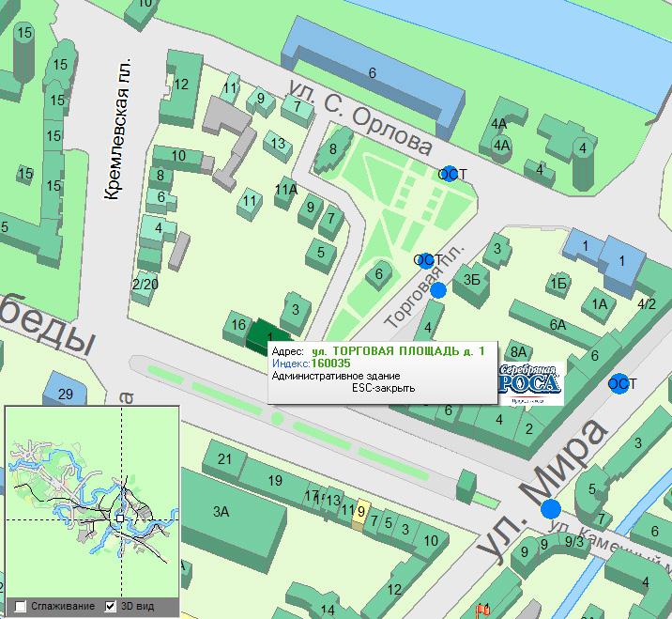Click the bus stop marker on ул. Мира
Screen dimensions: 672x619
[619, 383]
